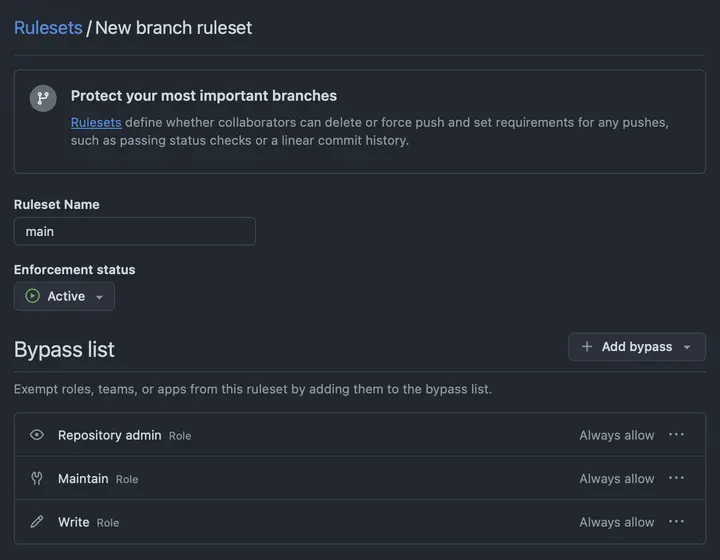The image size is (720, 560).
Task: Select the Write role bypass row
Action: pyautogui.click(x=360, y=522)
